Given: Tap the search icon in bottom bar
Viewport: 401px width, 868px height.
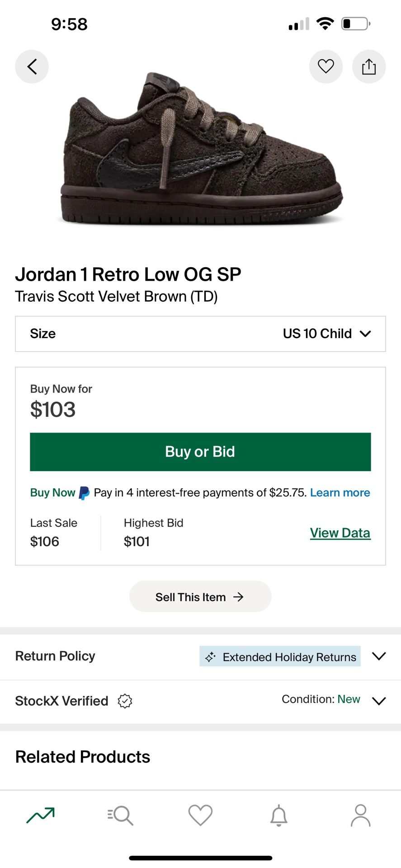Looking at the screenshot, I should (x=120, y=815).
